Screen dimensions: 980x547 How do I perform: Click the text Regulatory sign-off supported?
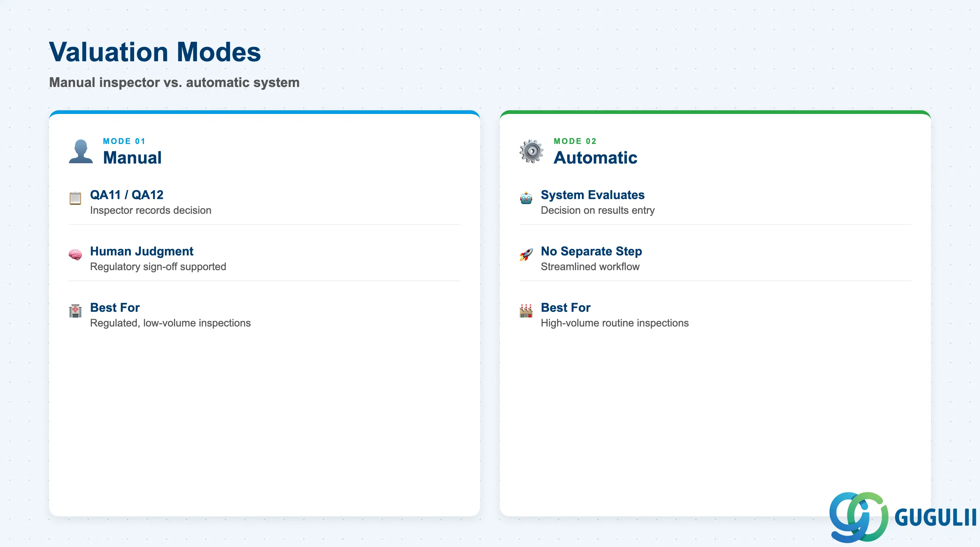pyautogui.click(x=158, y=267)
